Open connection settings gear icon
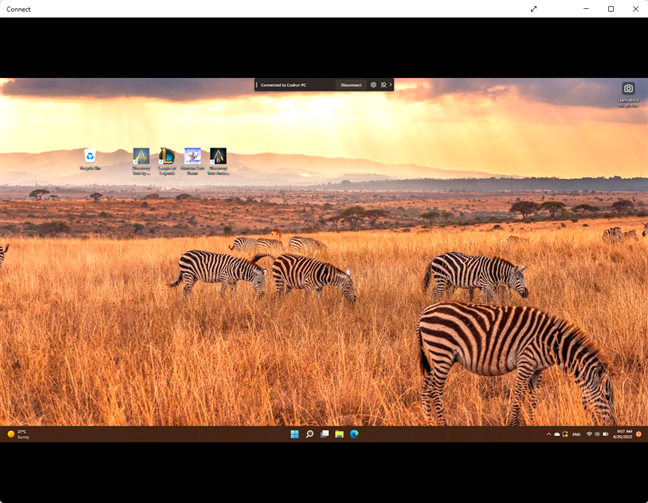Screen dimensions: 648x503 click(x=373, y=85)
